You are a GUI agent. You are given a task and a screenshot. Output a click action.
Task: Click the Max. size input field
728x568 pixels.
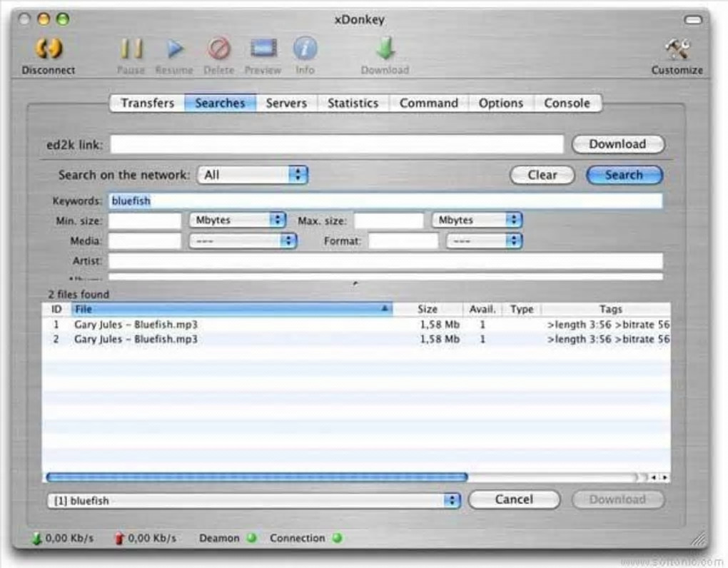coord(389,220)
